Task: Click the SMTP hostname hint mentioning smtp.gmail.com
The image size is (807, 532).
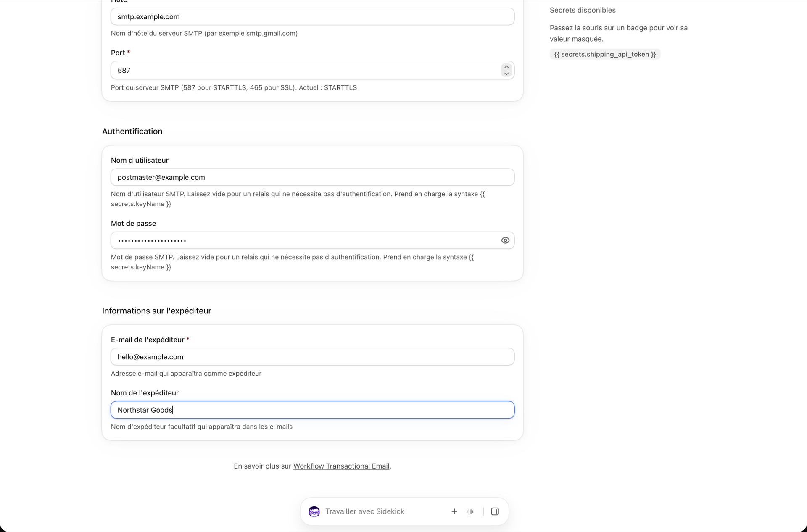Action: 204,33
